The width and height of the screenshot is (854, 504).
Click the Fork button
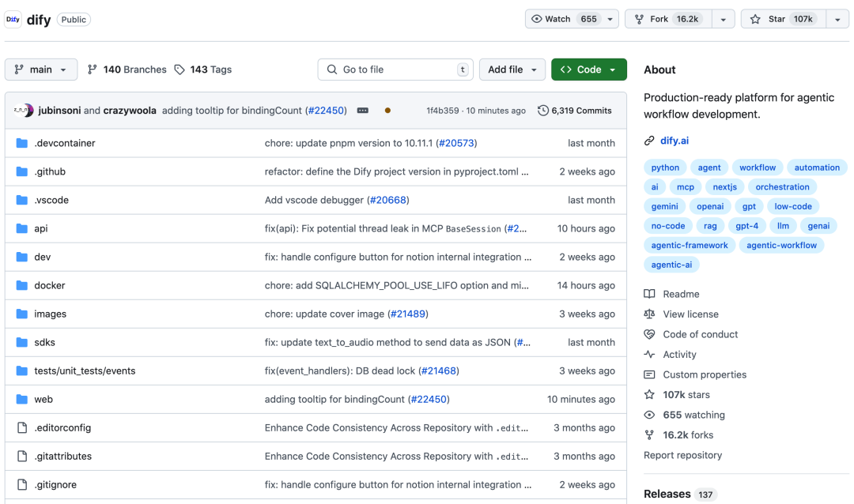click(669, 19)
